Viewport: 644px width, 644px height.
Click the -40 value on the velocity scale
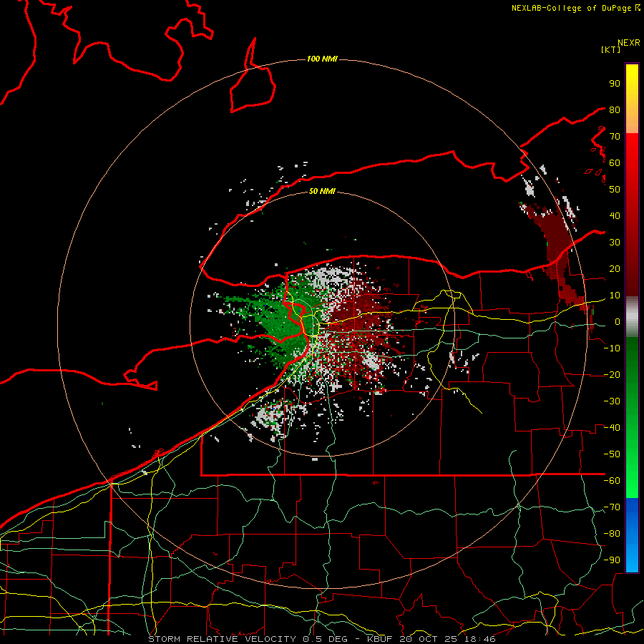[x=612, y=428]
